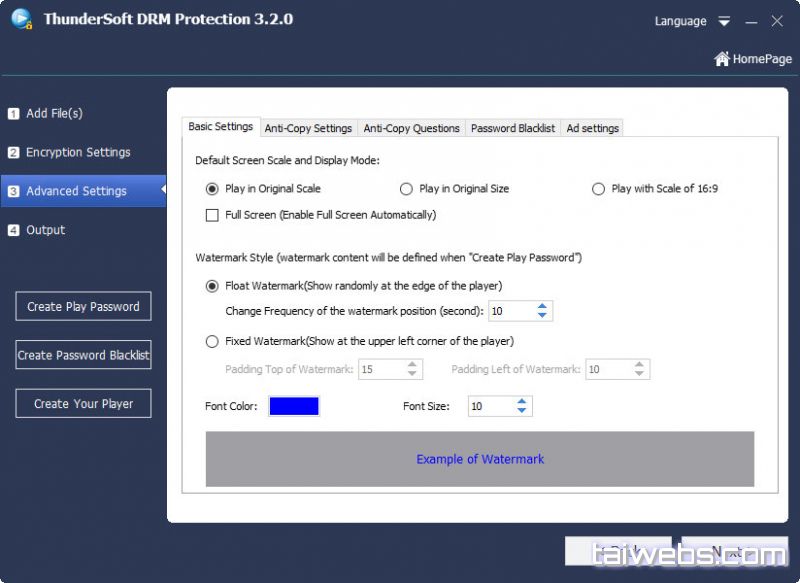
Task: Click Create Play Password button
Action: point(83,307)
